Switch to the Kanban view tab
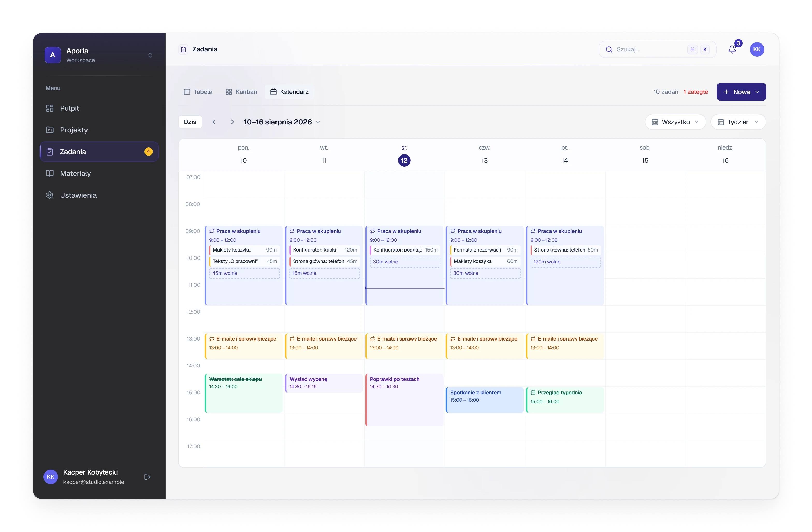The image size is (812, 532). 241,92
